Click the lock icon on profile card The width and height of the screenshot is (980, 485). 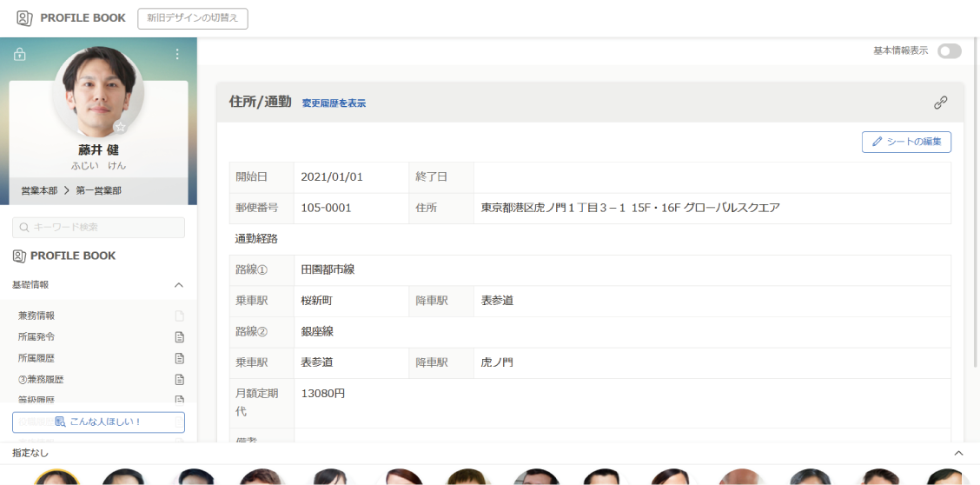pyautogui.click(x=20, y=55)
